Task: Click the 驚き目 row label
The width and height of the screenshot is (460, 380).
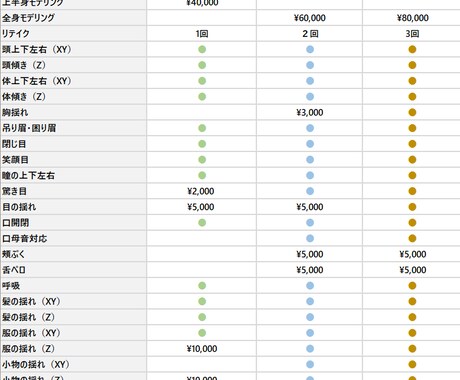Action: click(x=14, y=191)
